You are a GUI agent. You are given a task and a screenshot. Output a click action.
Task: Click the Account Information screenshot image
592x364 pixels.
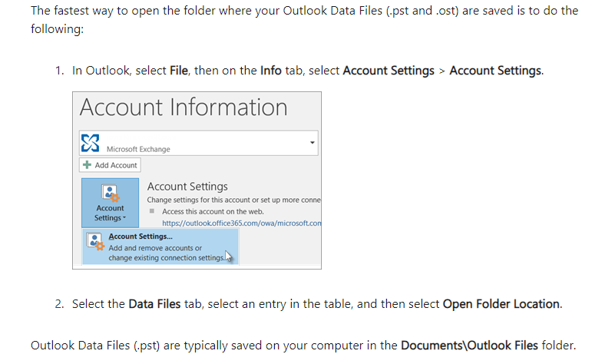click(197, 180)
